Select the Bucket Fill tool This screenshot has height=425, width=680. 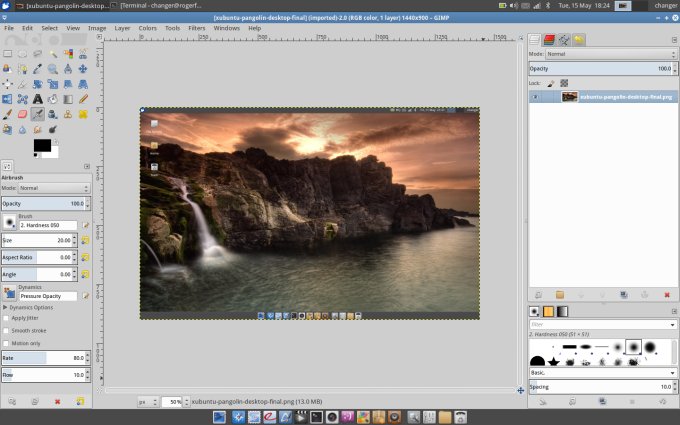pos(53,99)
